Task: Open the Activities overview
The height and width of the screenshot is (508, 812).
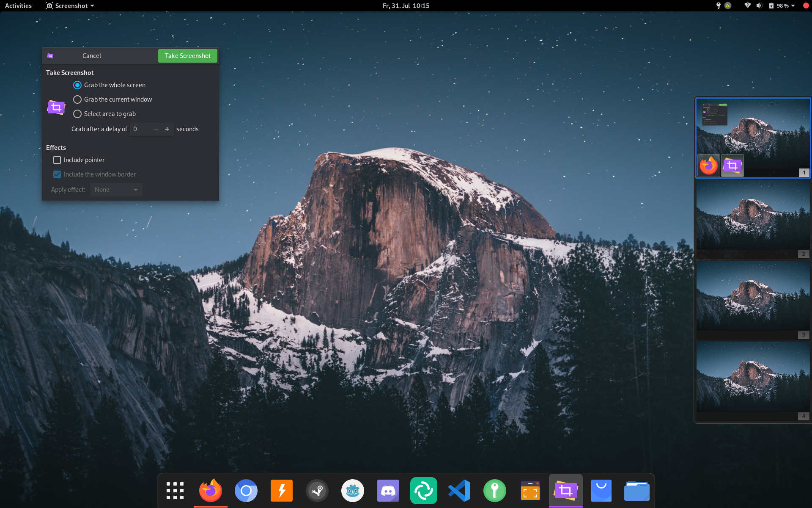Action: click(18, 6)
